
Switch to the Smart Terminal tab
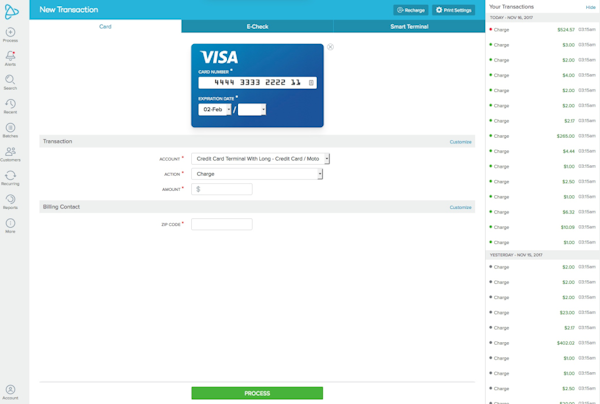[409, 26]
